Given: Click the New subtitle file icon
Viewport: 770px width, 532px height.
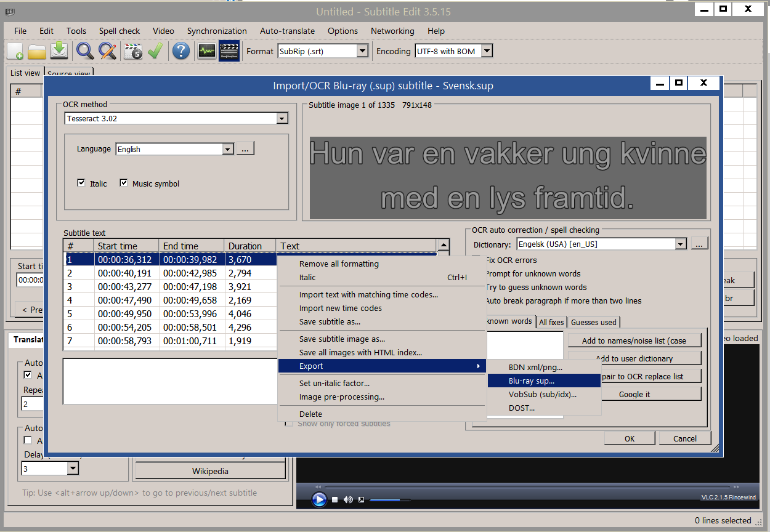Looking at the screenshot, I should [15, 51].
